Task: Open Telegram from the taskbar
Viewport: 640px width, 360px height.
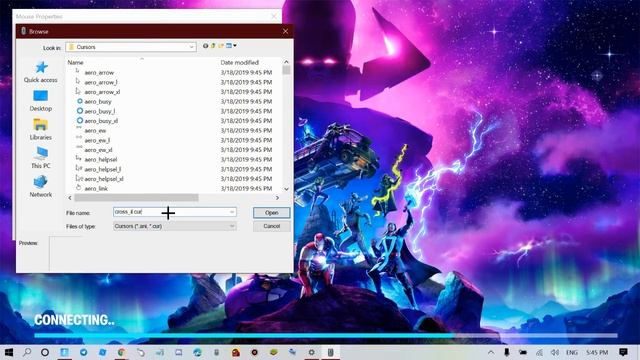Action: point(84,352)
